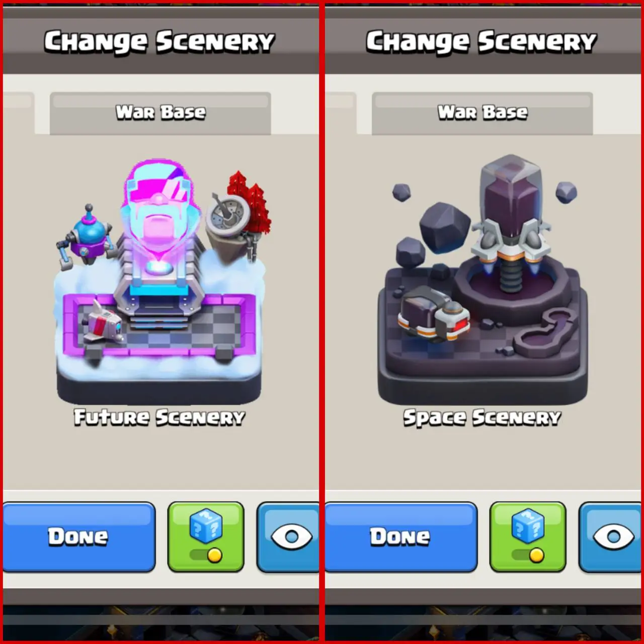
Task: Click Done button in Space Scenery panel
Action: pos(401,537)
